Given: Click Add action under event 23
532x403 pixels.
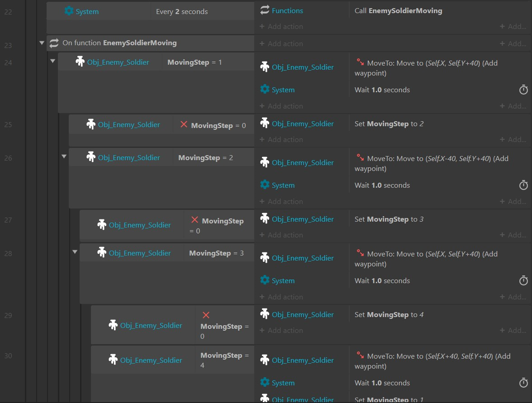Looking at the screenshot, I should point(281,43).
